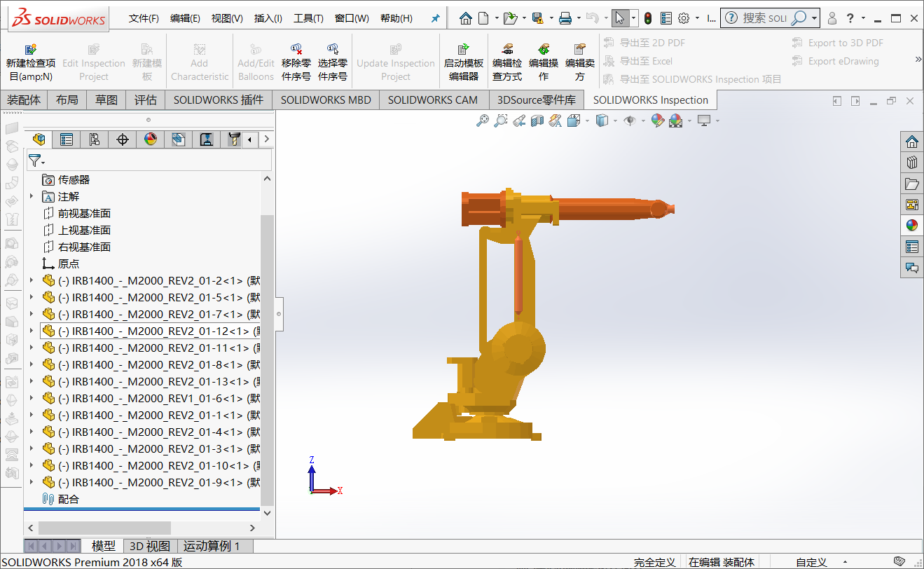Image resolution: width=924 pixels, height=569 pixels.
Task: Open the Add Characteristic tool
Action: point(199,61)
